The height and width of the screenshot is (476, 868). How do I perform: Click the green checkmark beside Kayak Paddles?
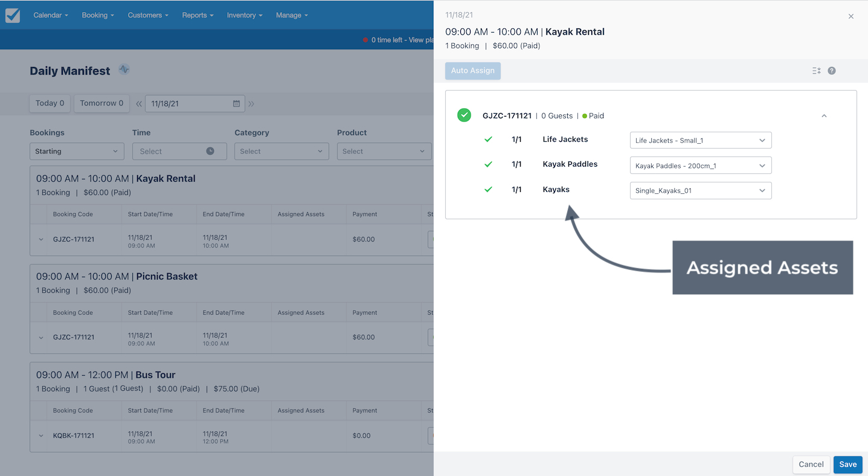point(488,164)
